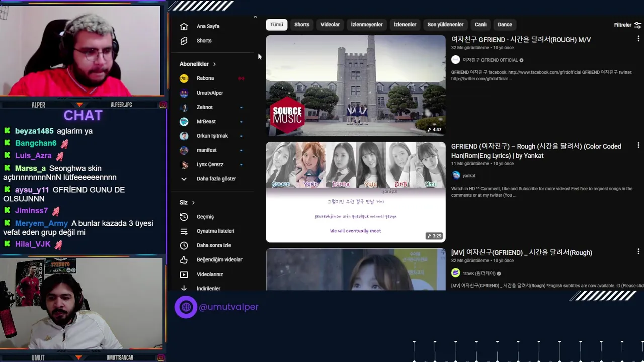Click chat username Luis_Azra
This screenshot has width=644, height=362.
(33, 156)
